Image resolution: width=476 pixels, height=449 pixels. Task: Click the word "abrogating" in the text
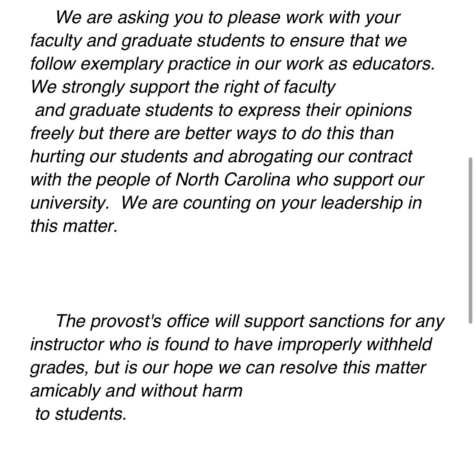pyautogui.click(x=270, y=157)
